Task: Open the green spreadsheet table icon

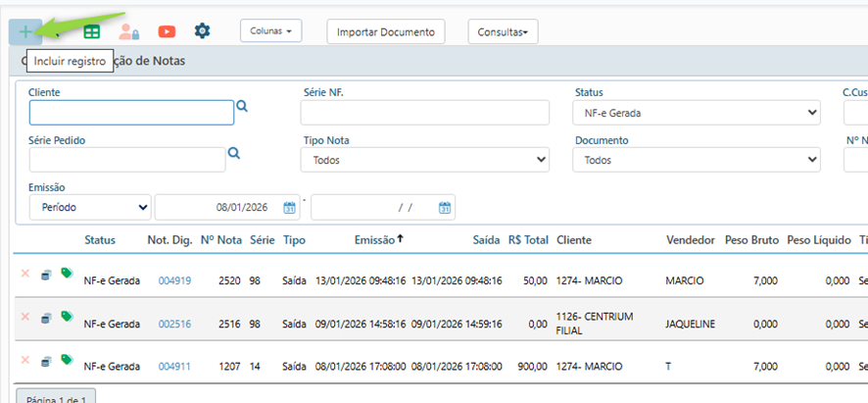Action: click(91, 31)
